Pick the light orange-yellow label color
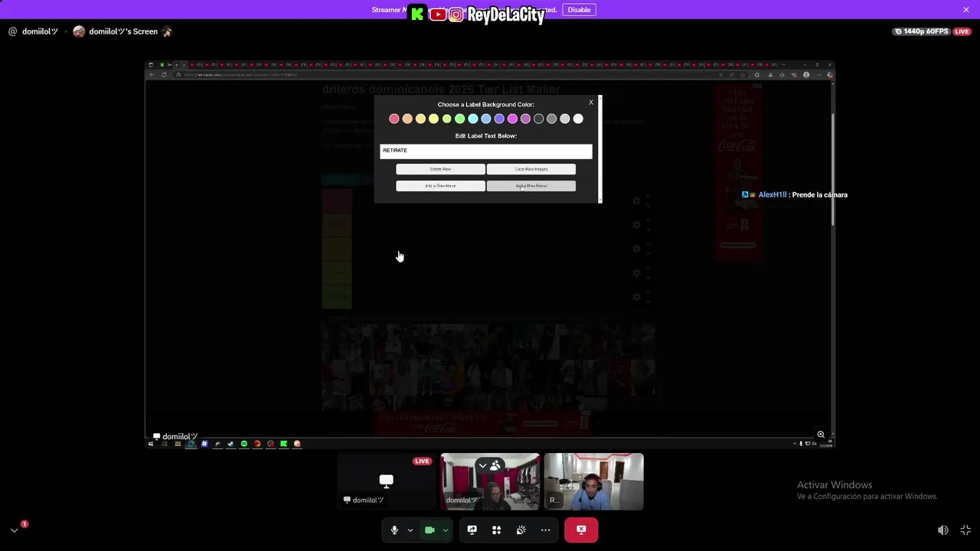Image resolution: width=980 pixels, height=551 pixels. click(x=420, y=119)
